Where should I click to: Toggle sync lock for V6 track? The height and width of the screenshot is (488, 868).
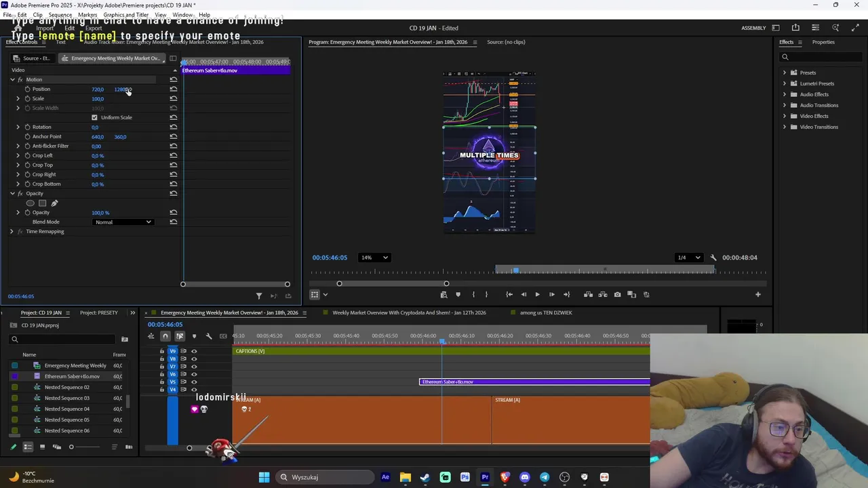click(x=183, y=374)
